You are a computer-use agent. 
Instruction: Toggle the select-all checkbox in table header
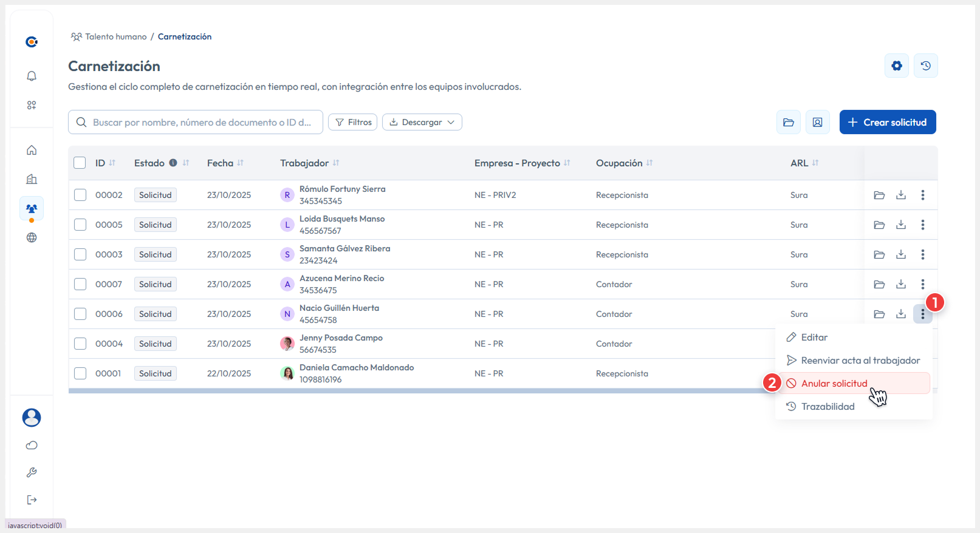pos(80,163)
